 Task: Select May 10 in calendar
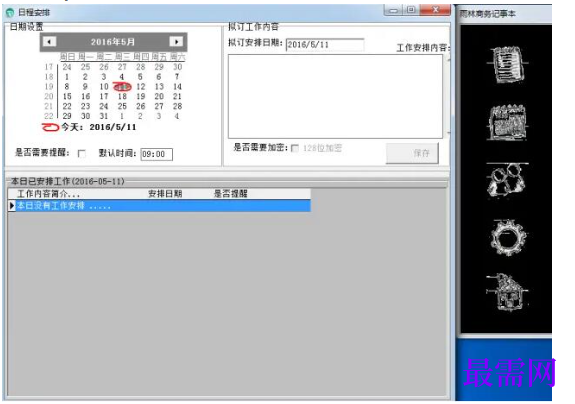point(104,87)
